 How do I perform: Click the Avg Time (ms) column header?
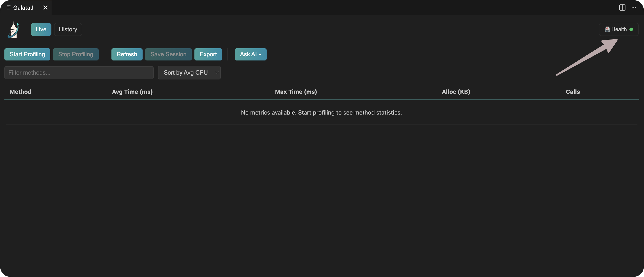132,92
